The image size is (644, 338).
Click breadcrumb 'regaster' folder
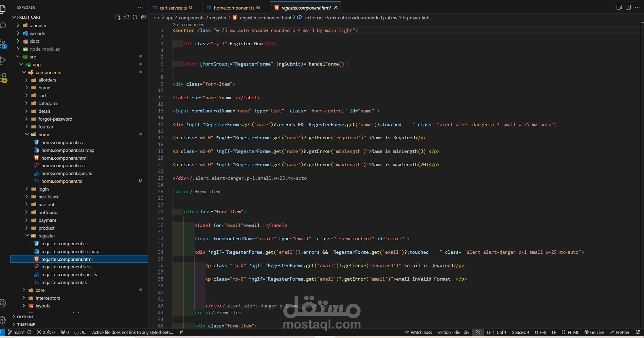tap(218, 18)
